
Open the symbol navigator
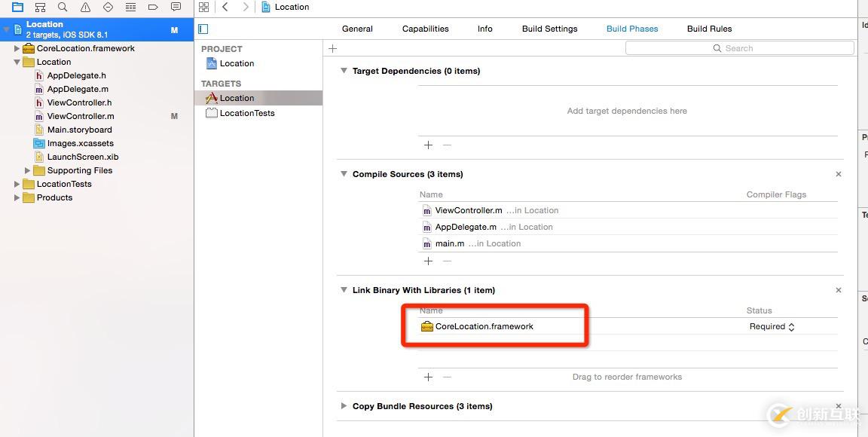pyautogui.click(x=40, y=7)
